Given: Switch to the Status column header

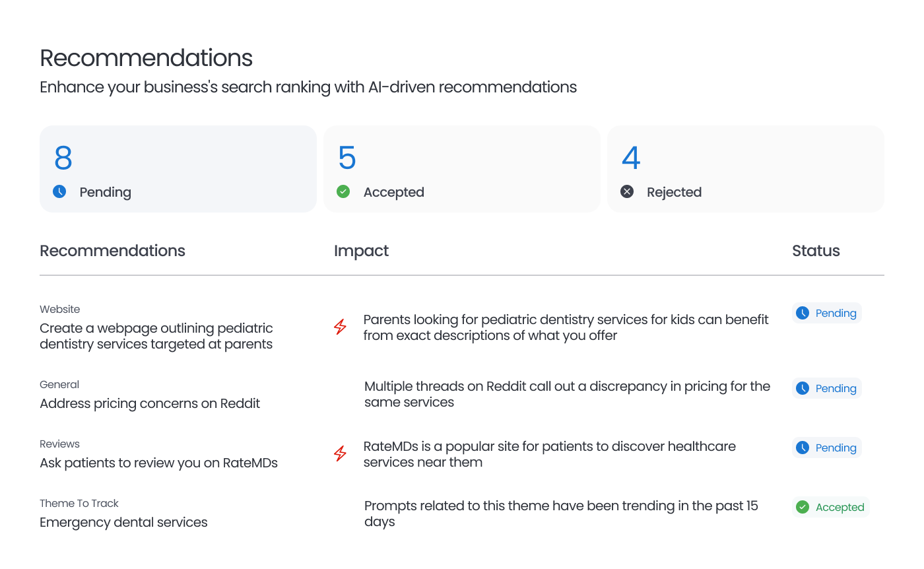Looking at the screenshot, I should [x=816, y=251].
